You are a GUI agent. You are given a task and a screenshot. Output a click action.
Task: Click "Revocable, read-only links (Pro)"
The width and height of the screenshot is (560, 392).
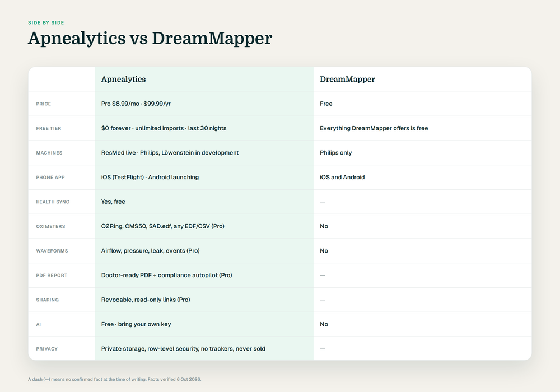[x=146, y=300]
